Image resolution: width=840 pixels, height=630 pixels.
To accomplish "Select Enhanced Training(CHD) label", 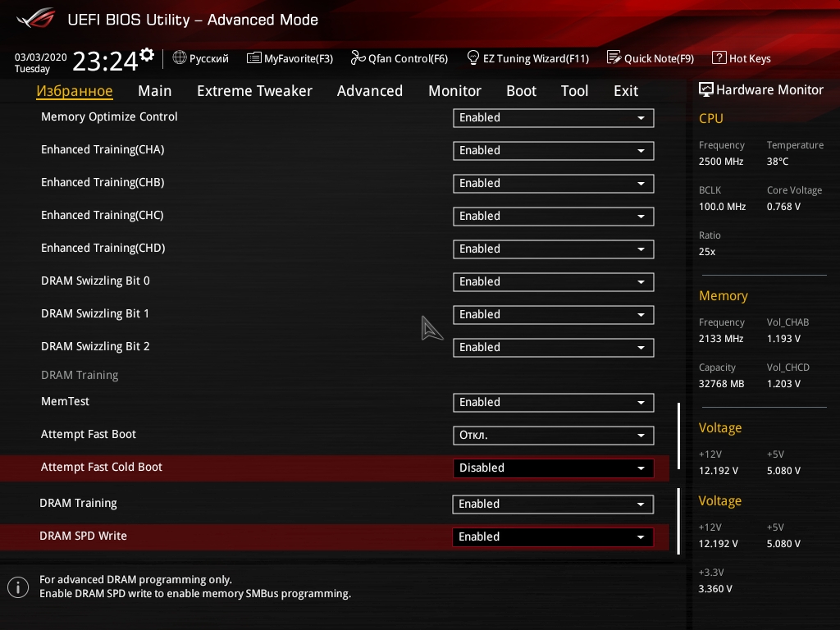I will 103,248.
